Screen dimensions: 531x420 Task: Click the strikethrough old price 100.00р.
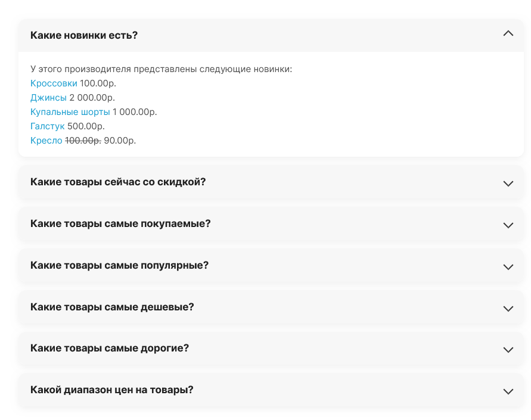pyautogui.click(x=83, y=141)
